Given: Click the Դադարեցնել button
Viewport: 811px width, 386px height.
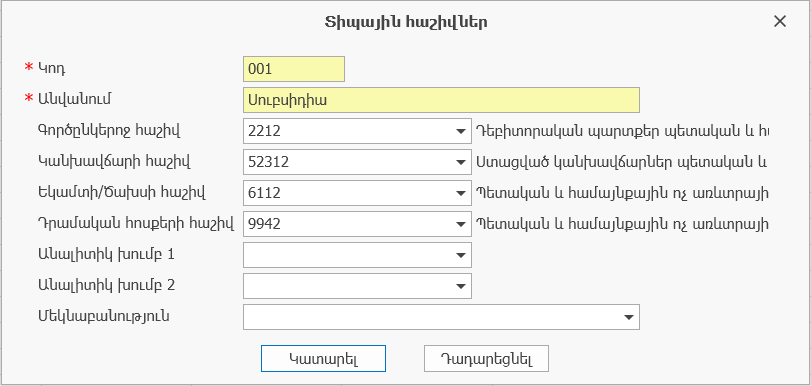Looking at the screenshot, I should coord(486,359).
